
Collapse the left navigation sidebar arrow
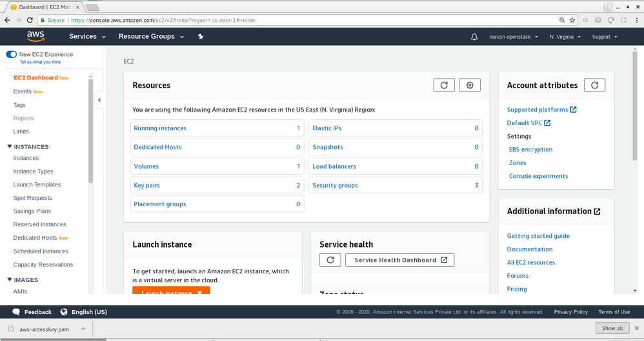click(x=99, y=100)
